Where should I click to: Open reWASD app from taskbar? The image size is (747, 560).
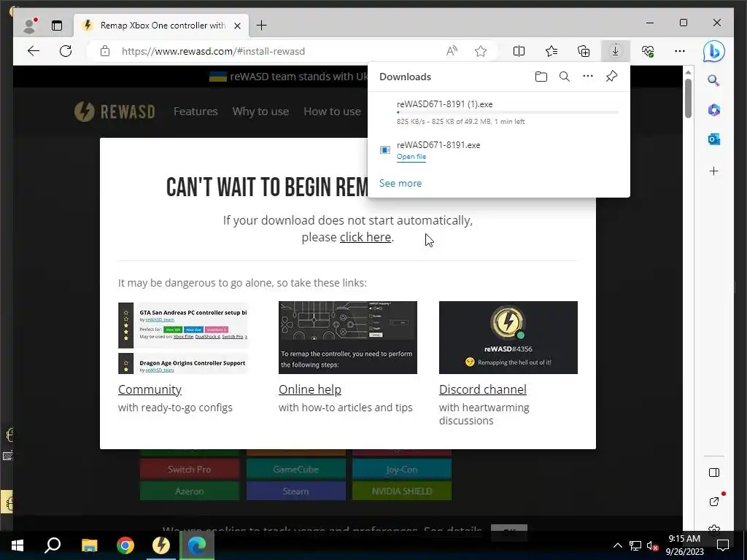tap(161, 545)
